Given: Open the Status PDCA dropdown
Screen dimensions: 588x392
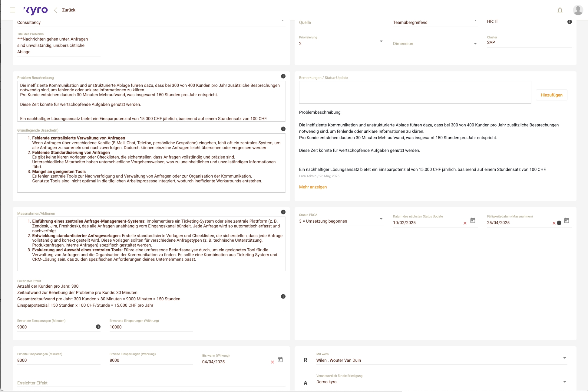Looking at the screenshot, I should [x=381, y=219].
